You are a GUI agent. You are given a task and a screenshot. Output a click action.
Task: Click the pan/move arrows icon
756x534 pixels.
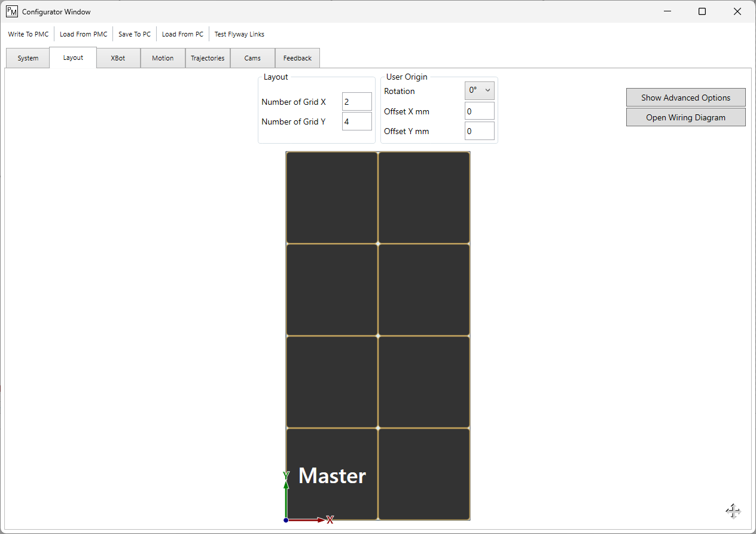(x=733, y=511)
